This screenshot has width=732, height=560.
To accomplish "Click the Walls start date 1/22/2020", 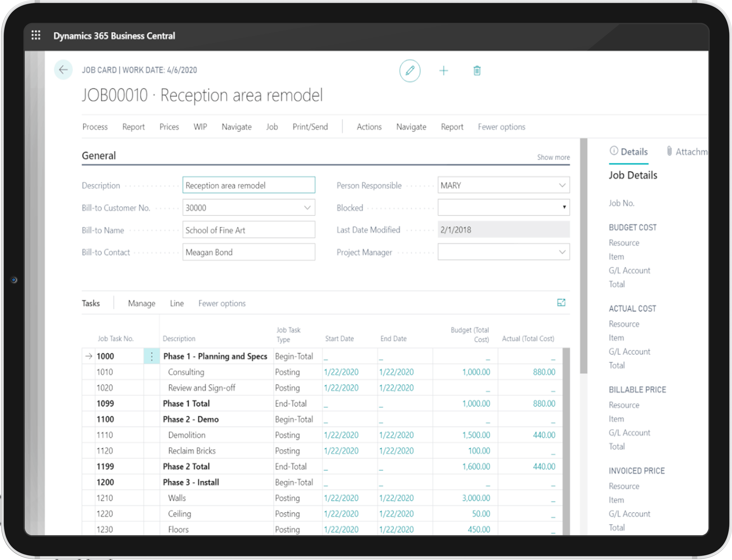I will [341, 498].
